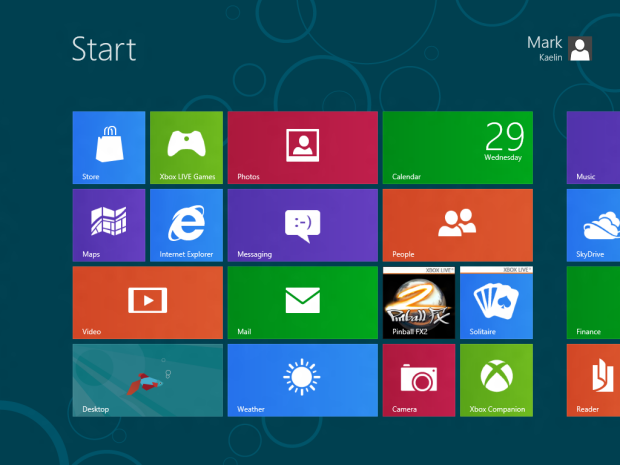
Task: Open the Video tile
Action: (147, 302)
